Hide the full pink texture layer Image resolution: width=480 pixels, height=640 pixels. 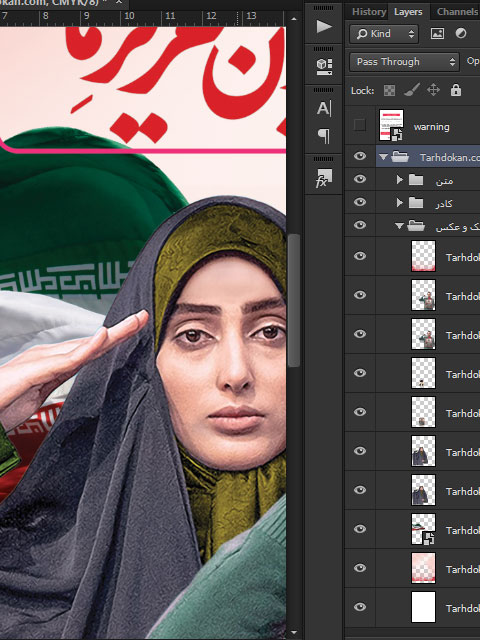360,568
